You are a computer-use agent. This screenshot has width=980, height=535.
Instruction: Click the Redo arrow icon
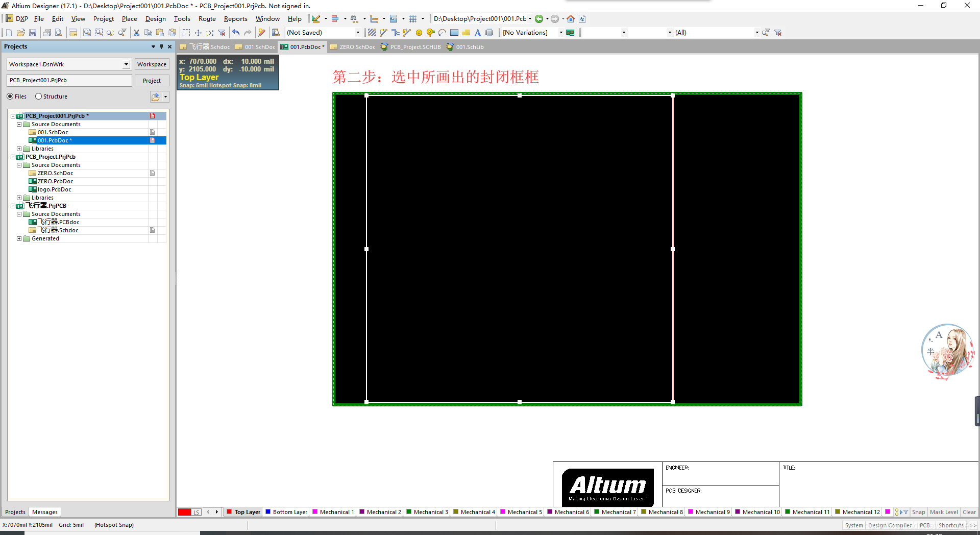248,33
